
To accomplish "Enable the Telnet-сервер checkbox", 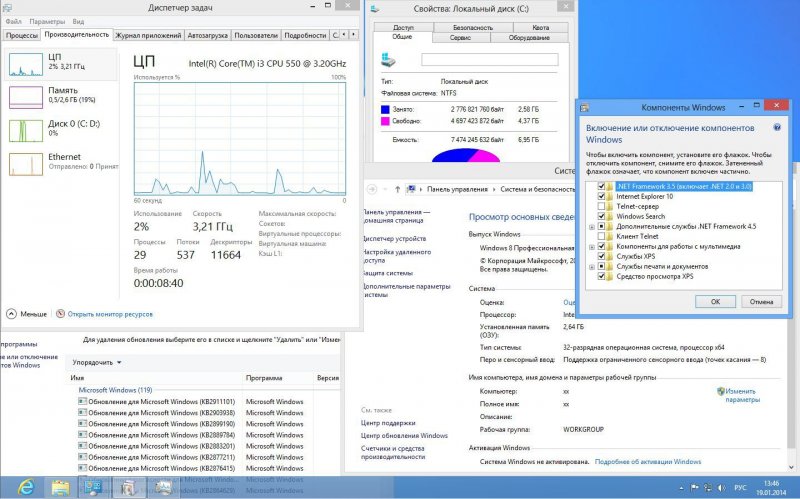I will (x=601, y=207).
